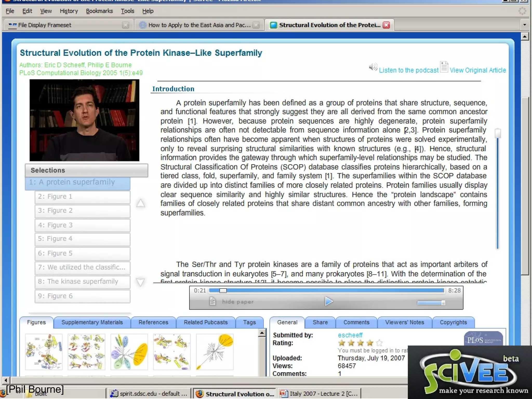Open the escheeff submitter profile link

[x=350, y=335]
